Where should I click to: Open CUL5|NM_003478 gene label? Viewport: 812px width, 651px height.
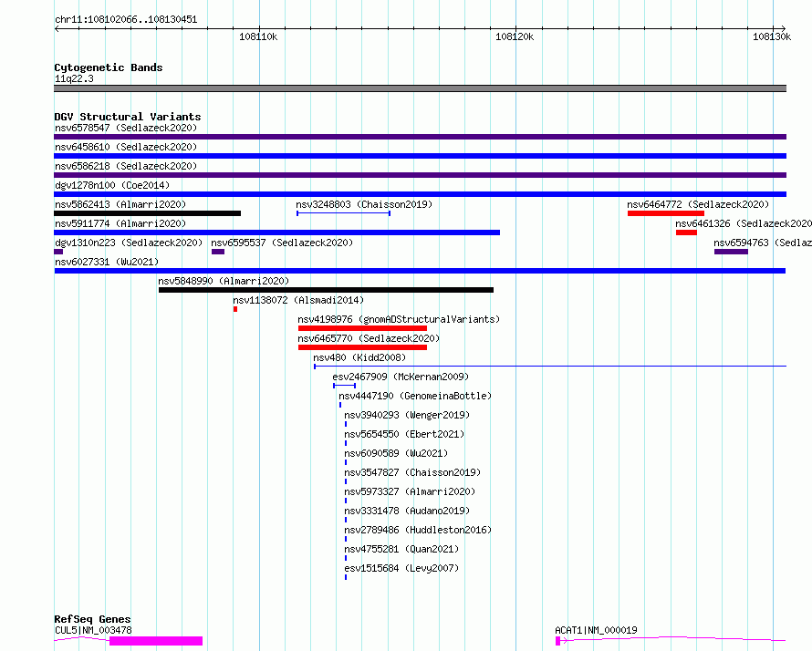pos(93,630)
